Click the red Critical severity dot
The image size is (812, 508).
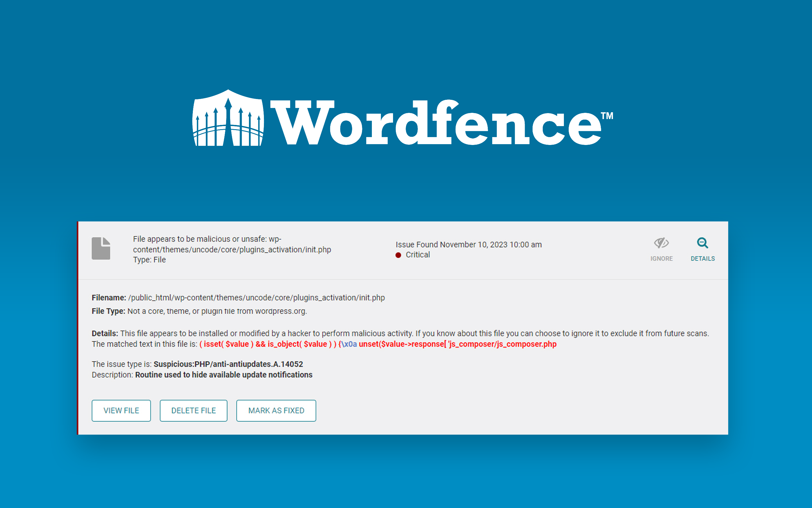tap(398, 255)
